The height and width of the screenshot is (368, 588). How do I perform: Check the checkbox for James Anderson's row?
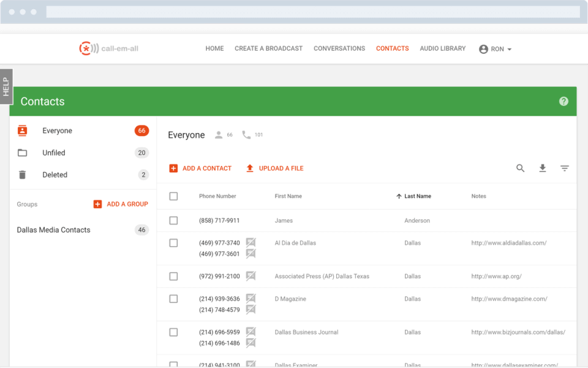pos(173,220)
